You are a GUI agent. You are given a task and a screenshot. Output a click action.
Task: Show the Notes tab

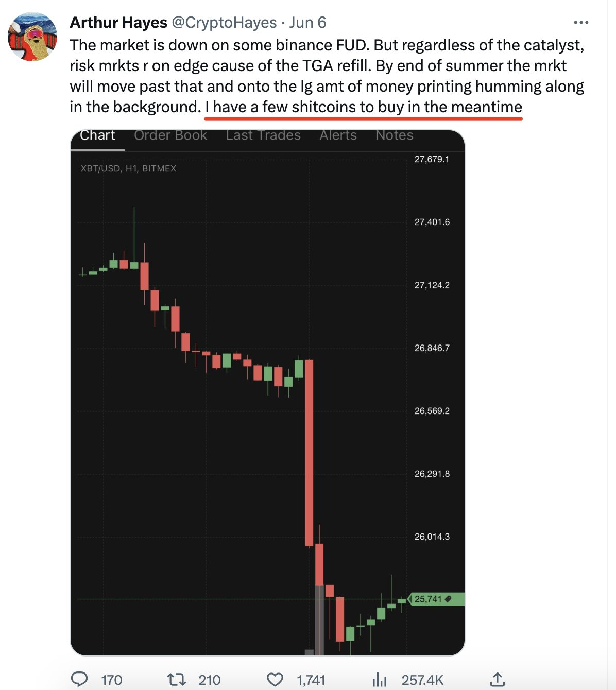(x=395, y=135)
